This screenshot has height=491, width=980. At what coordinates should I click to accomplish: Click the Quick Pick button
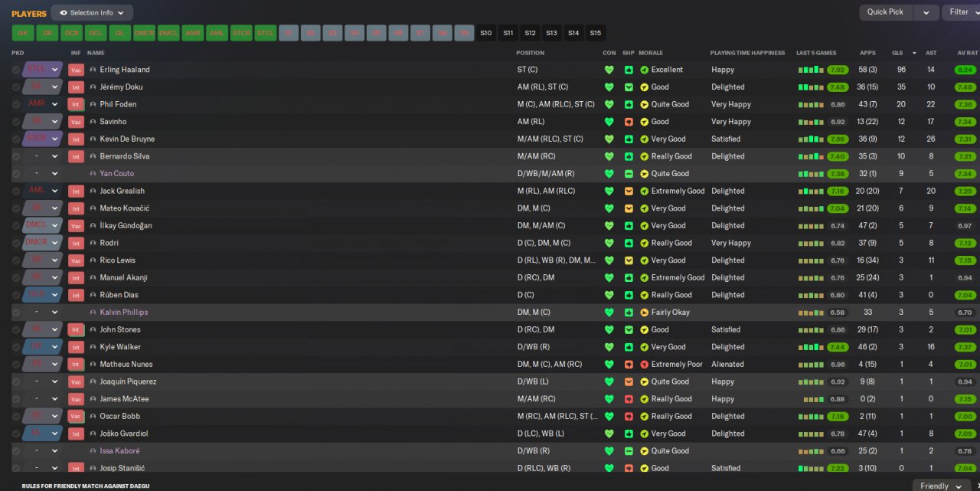[x=886, y=12]
